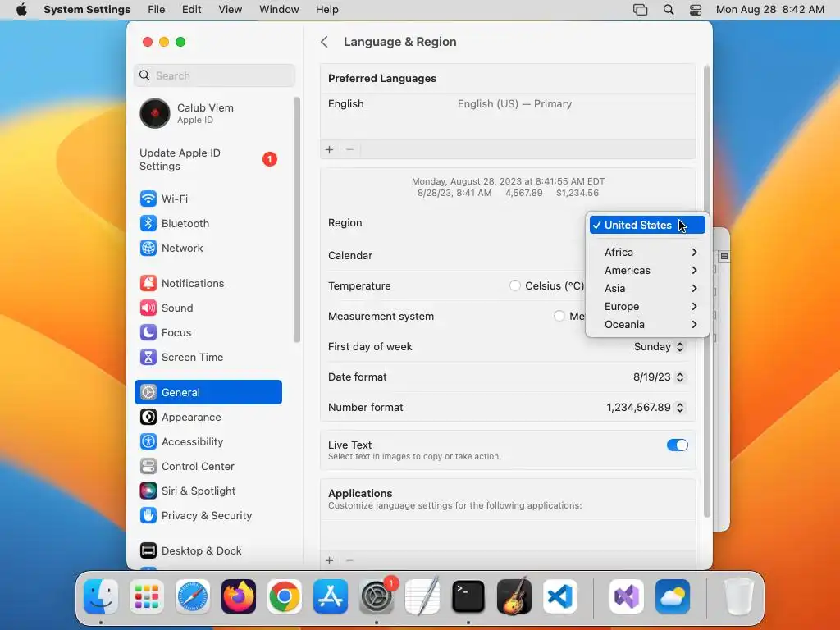
Task: Open the System Settings app menu
Action: 87,10
